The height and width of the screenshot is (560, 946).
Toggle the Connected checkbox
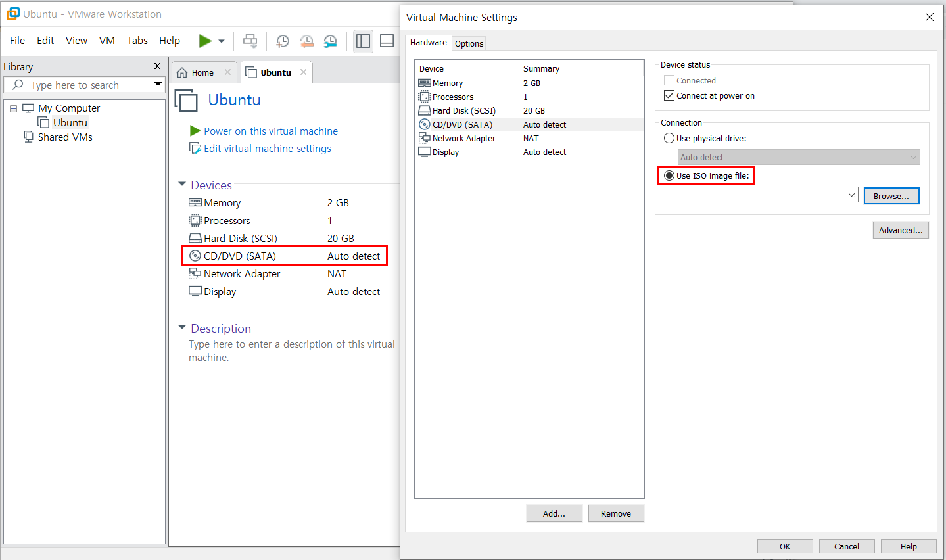pos(669,80)
